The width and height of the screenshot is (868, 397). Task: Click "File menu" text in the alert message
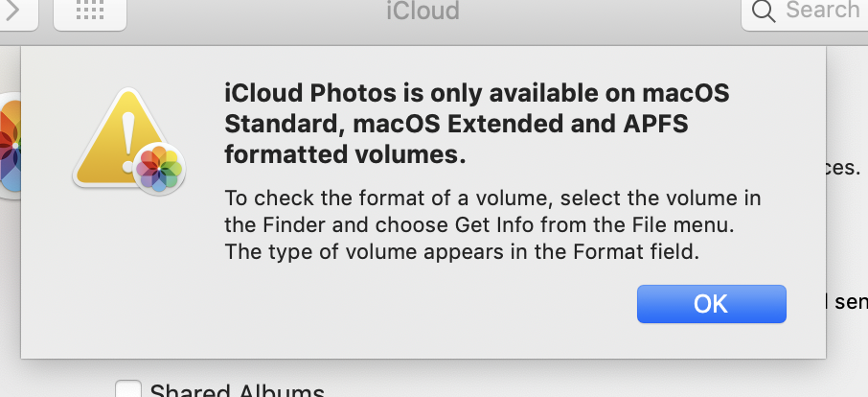click(677, 226)
